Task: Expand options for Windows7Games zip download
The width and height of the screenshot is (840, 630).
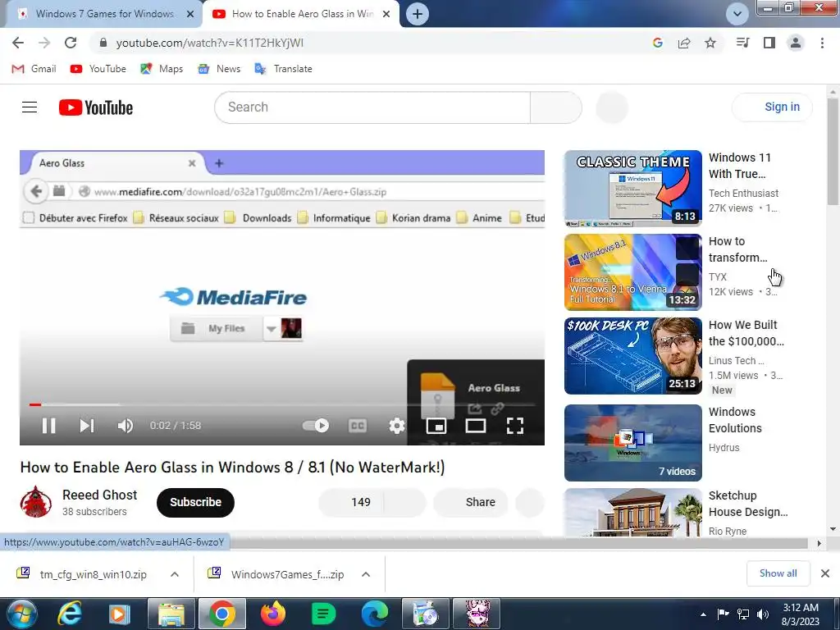Action: 366,574
